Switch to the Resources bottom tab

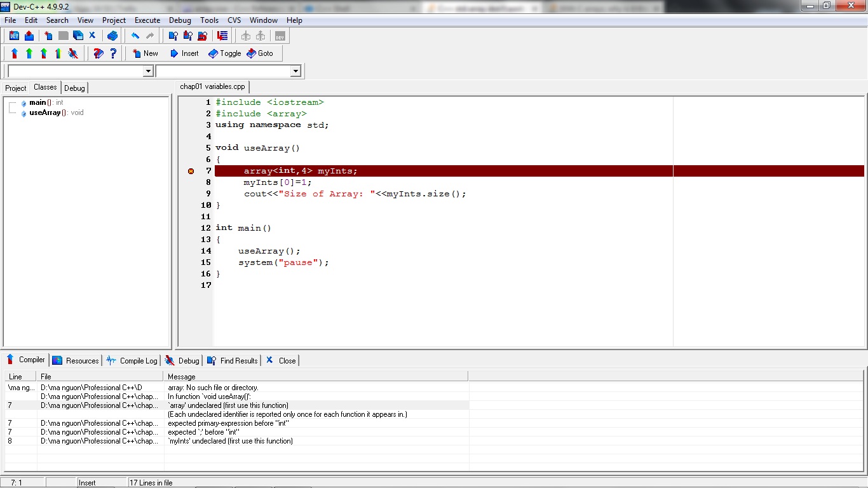point(76,360)
